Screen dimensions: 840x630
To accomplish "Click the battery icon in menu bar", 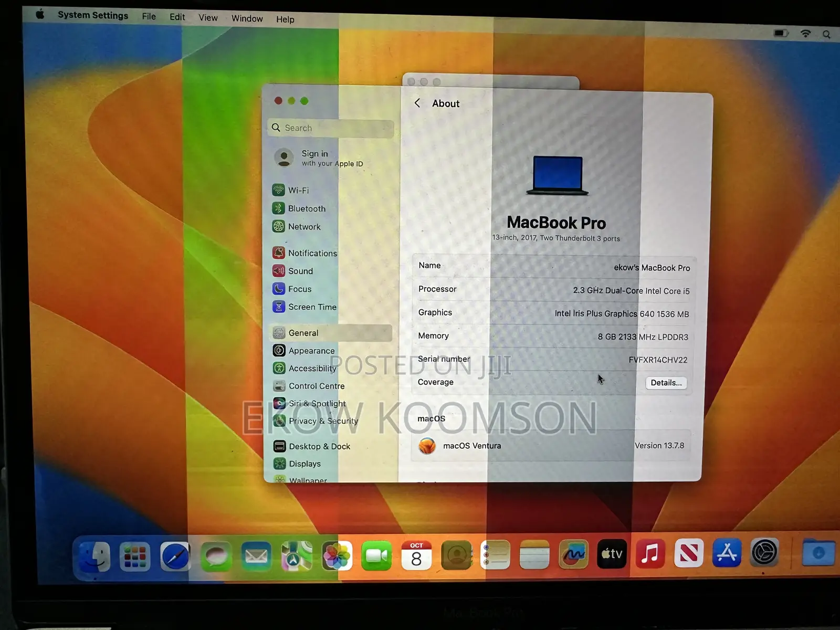I will [781, 33].
